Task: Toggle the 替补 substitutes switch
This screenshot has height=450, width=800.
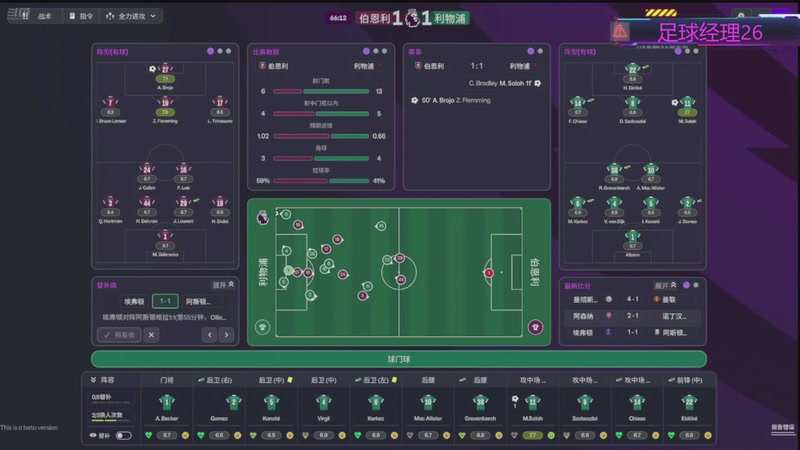Action: (123, 436)
